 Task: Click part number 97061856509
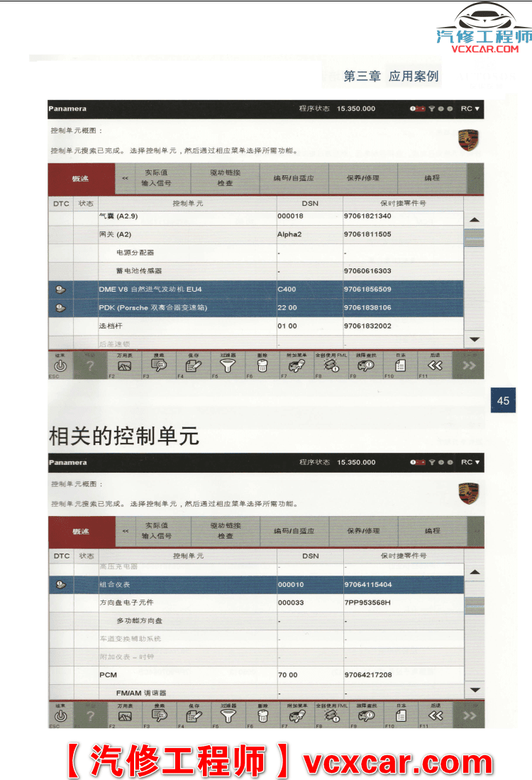pyautogui.click(x=367, y=290)
